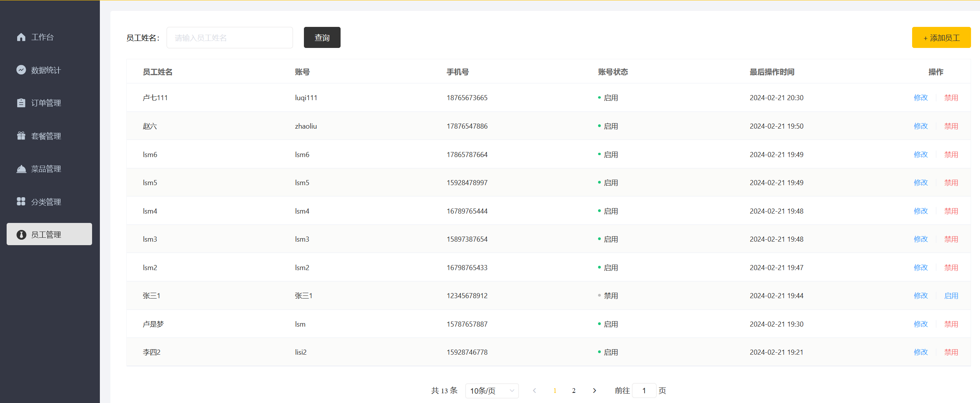Click 修改 for employee 李四2
Image resolution: width=980 pixels, height=403 pixels.
921,352
